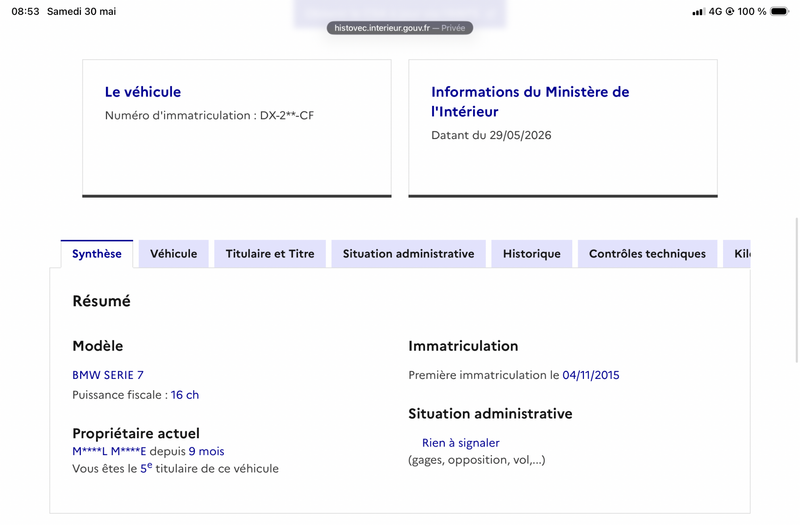
Task: Click the 08:53 clock in status bar
Action: coord(25,11)
